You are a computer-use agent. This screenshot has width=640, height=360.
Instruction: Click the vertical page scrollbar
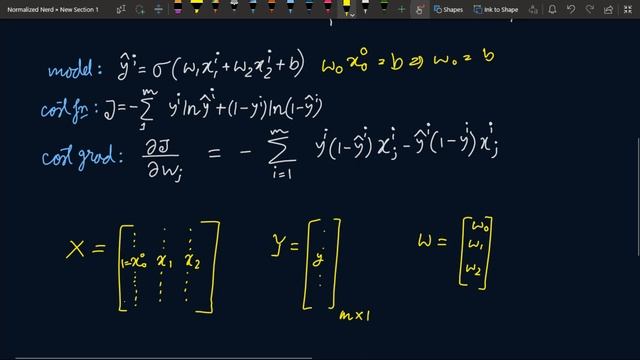click(x=638, y=197)
